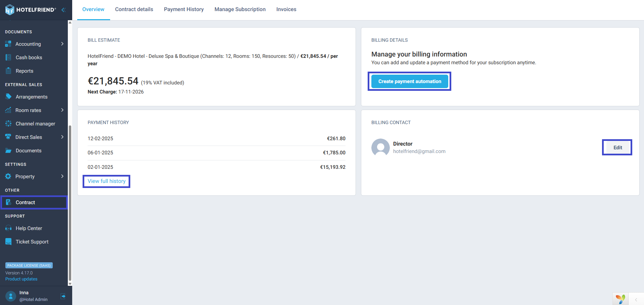Click the Yii debug toolbar logo
The width and height of the screenshot is (644, 305).
tap(620, 299)
